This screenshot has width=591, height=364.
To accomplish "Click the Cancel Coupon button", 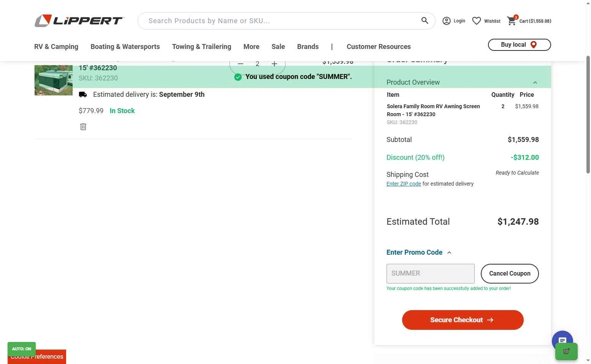I will [x=510, y=274].
